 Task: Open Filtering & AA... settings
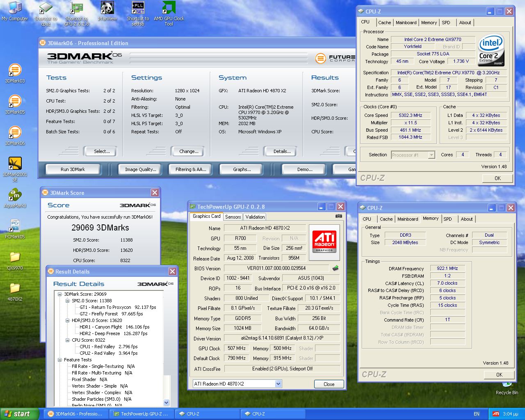[191, 169]
